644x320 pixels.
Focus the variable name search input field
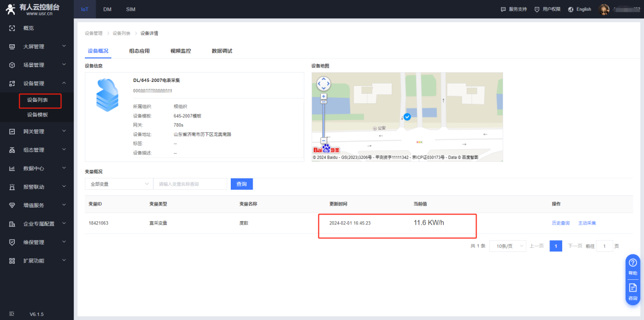coord(190,184)
